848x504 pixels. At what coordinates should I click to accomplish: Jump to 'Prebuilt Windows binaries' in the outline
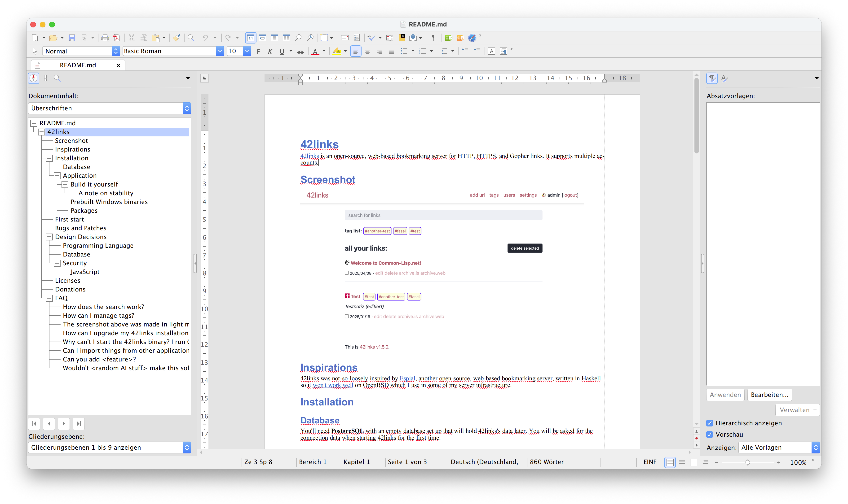[109, 202]
